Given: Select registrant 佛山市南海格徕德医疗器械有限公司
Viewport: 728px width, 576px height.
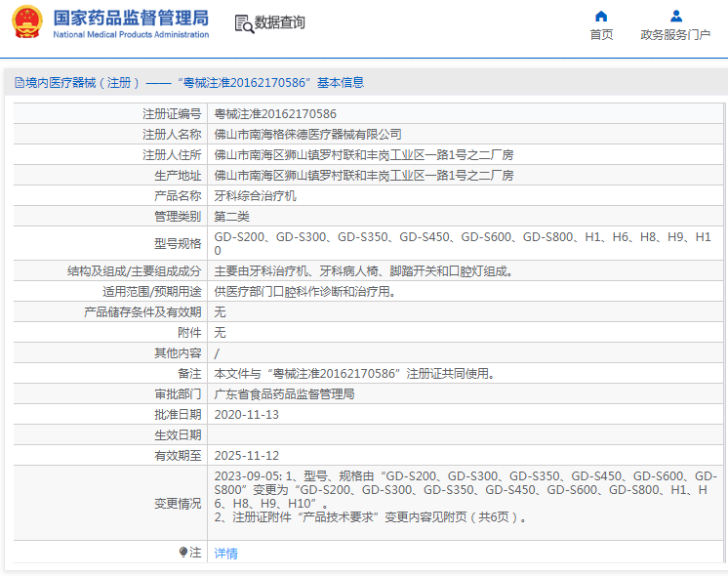Looking at the screenshot, I should coord(307,135).
